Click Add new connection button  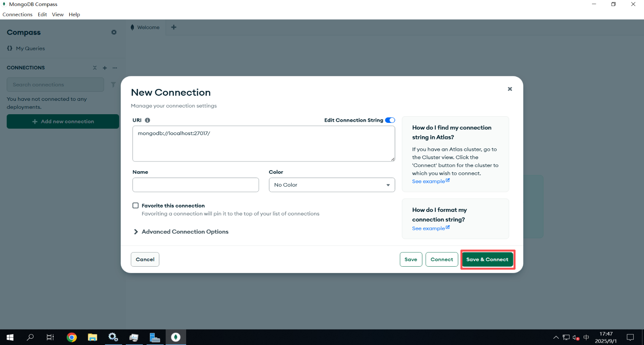pyautogui.click(x=63, y=121)
